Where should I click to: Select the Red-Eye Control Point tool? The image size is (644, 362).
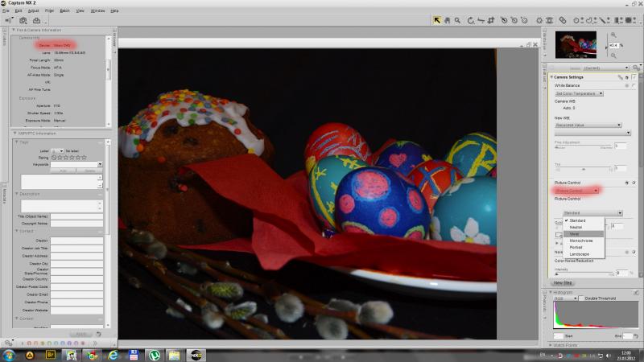pos(550,20)
